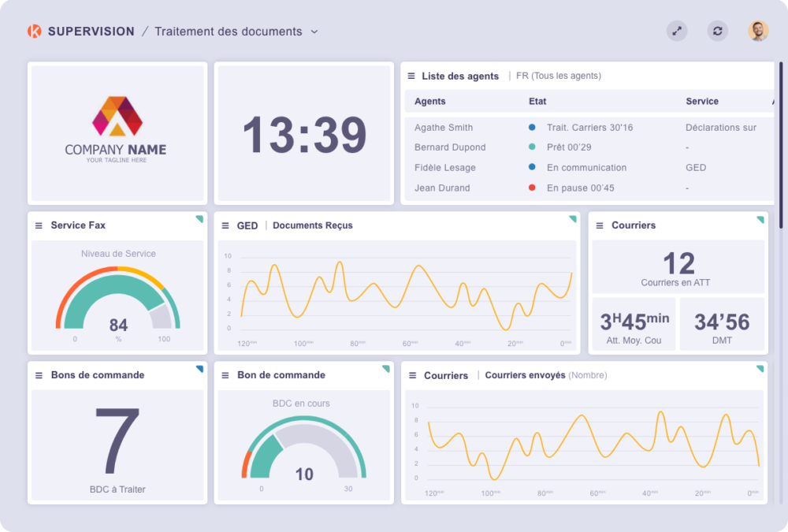Image resolution: width=788 pixels, height=532 pixels.
Task: Open the Courriers en ATT widget menu icon
Action: point(600,225)
